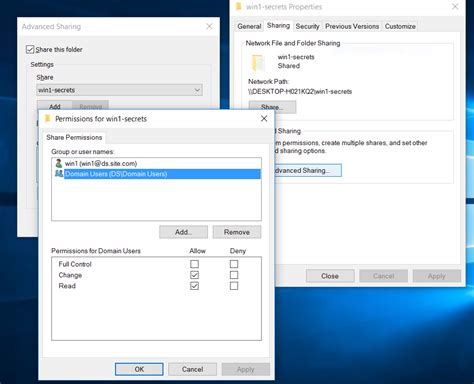Uncheck Allow for Change permission

pos(194,275)
